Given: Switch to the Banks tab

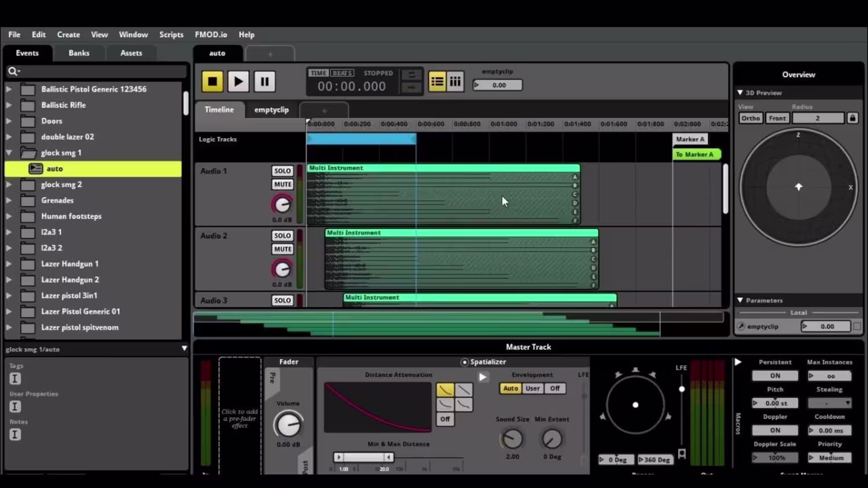Looking at the screenshot, I should (79, 53).
